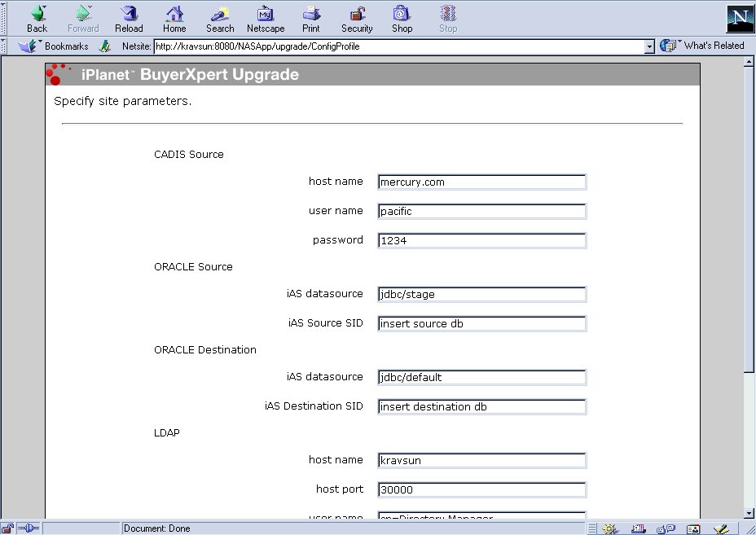Click the CADIS host name field
756x535 pixels.
[482, 182]
